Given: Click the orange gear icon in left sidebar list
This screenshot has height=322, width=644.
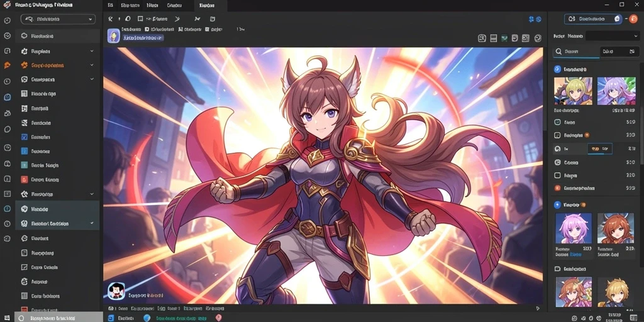Looking at the screenshot, I should point(24,65).
